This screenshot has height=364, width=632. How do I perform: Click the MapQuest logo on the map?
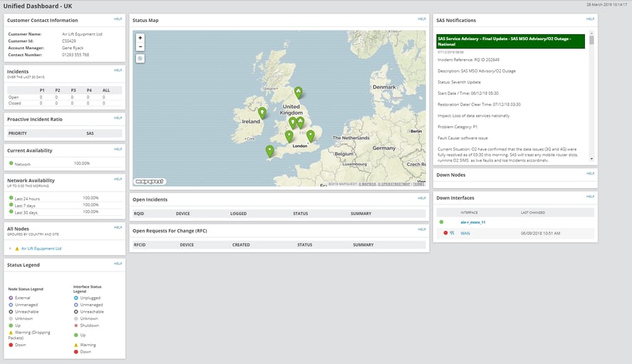[x=149, y=182]
